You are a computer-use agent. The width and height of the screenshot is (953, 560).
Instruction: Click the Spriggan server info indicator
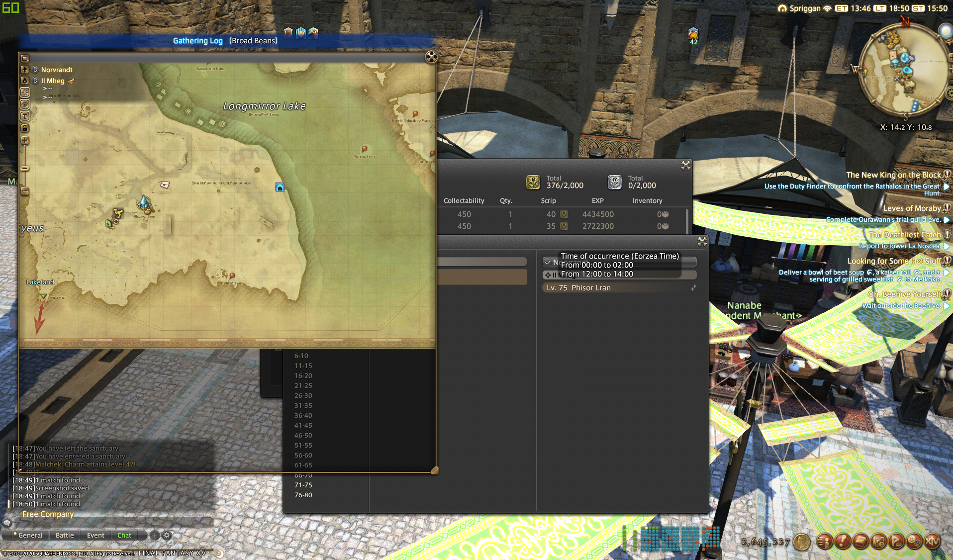point(804,8)
